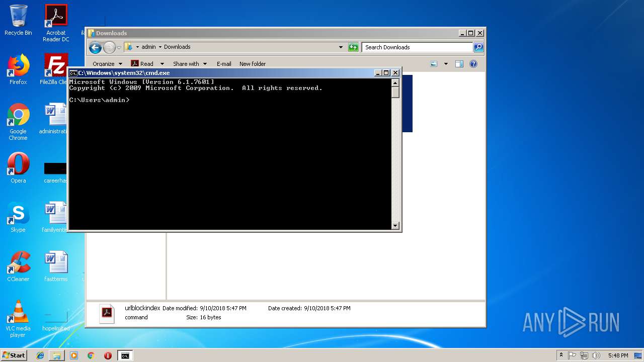Launch Skype from the desktop
This screenshot has width=644, height=362.
tap(18, 217)
